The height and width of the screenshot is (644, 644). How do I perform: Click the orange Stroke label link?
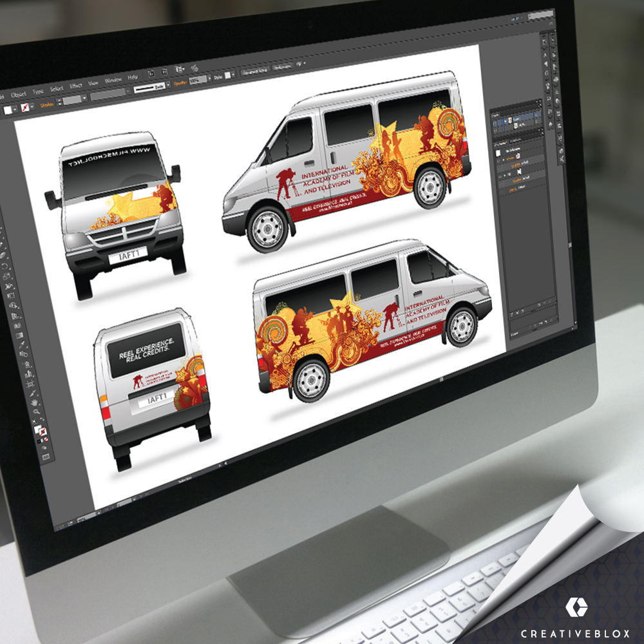[47, 105]
